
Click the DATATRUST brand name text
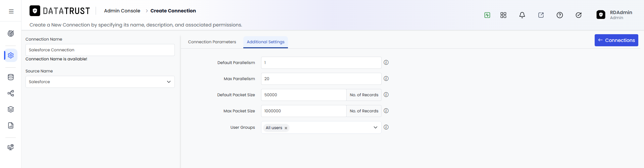click(66, 11)
